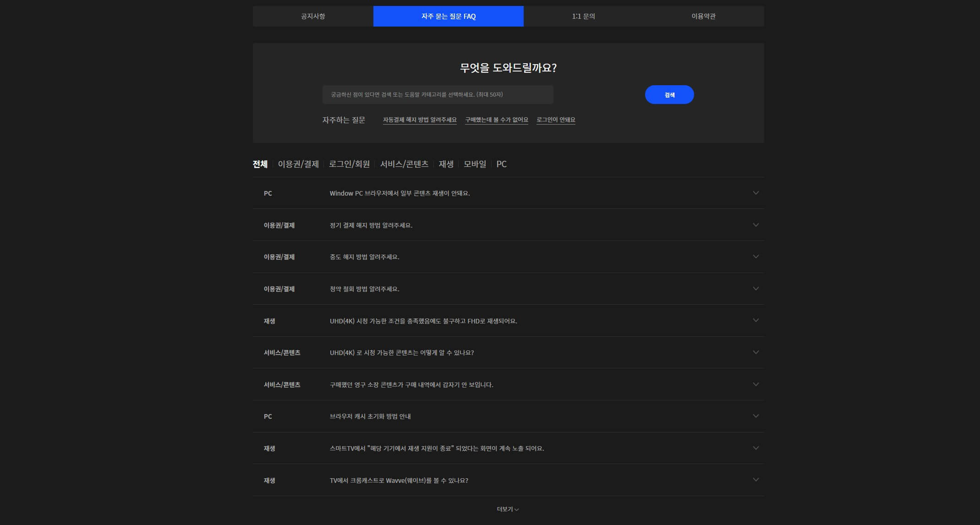Expand the UHD(4K) FHD 재생 FAQ

coord(508,321)
